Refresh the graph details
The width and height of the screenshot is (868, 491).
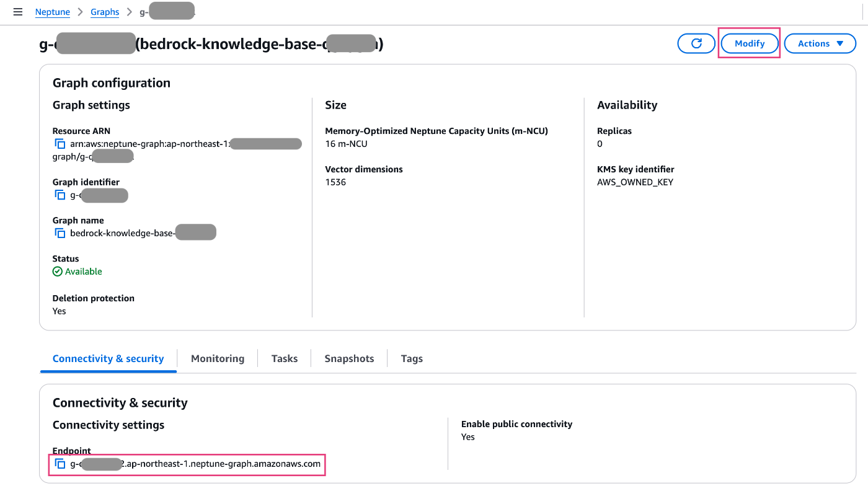click(x=696, y=43)
